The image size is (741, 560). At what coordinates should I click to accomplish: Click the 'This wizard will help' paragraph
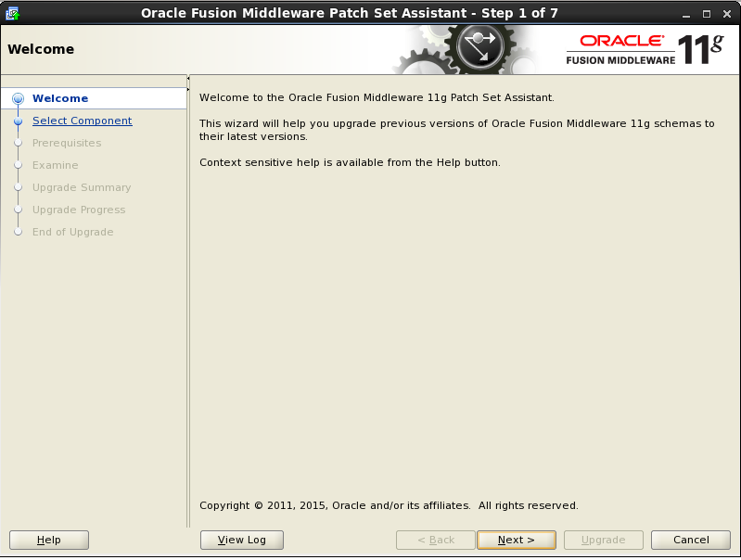[x=457, y=130]
